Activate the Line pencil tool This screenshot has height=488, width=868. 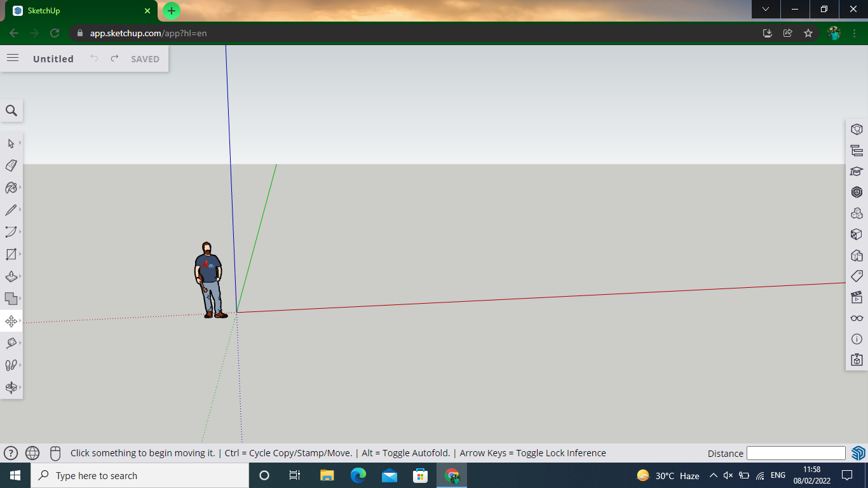(x=11, y=210)
